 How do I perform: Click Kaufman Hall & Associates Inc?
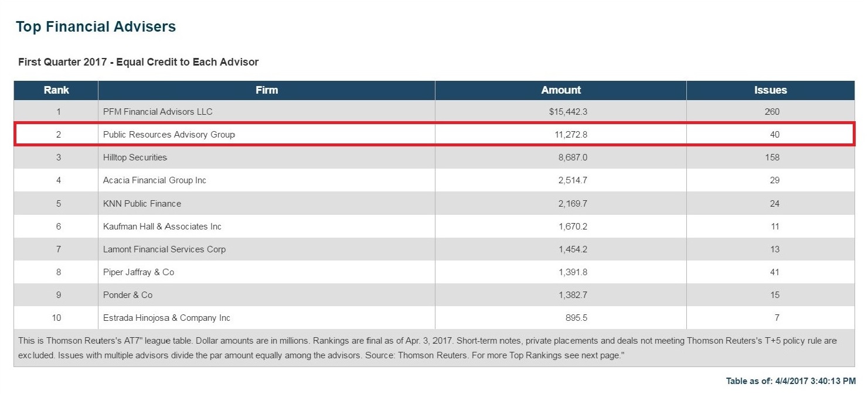click(162, 227)
